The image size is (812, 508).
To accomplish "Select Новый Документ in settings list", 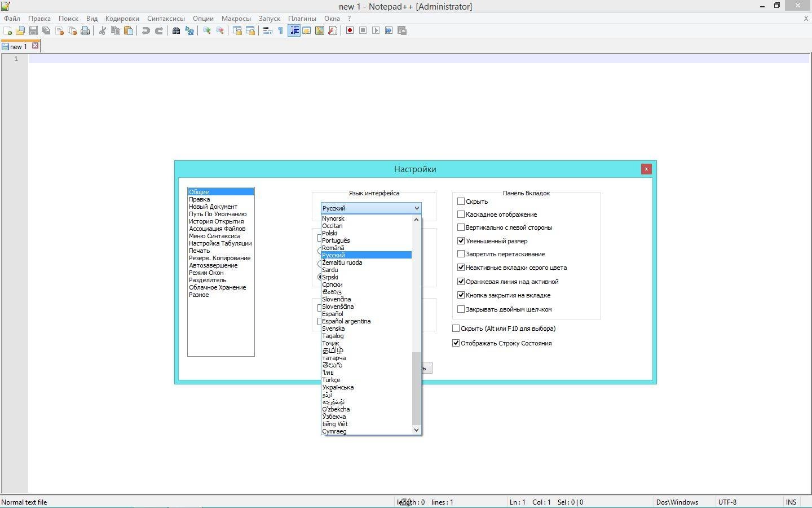I will tap(220, 207).
